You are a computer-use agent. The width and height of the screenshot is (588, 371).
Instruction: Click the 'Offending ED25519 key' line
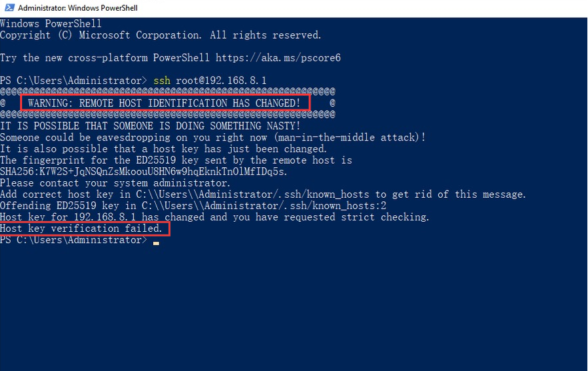(x=193, y=206)
